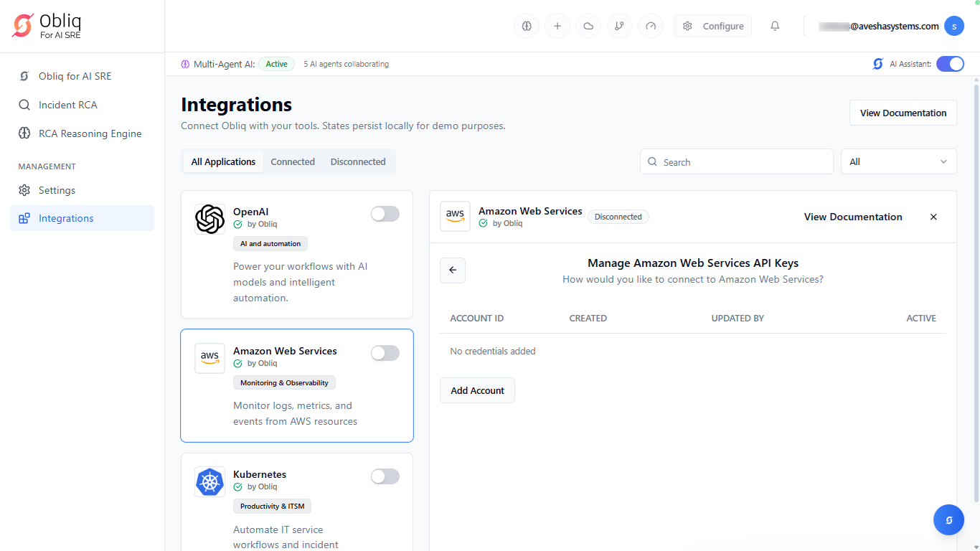Click the floating Obliq assistant button
This screenshot has width=980, height=551.
(948, 520)
